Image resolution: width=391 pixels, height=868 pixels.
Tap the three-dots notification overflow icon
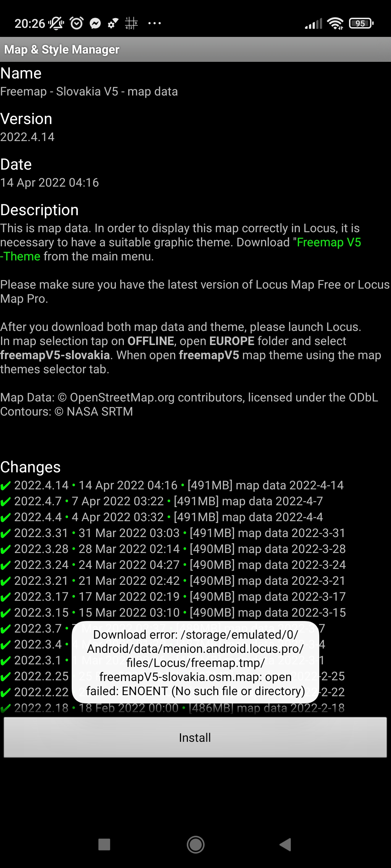pos(155,24)
